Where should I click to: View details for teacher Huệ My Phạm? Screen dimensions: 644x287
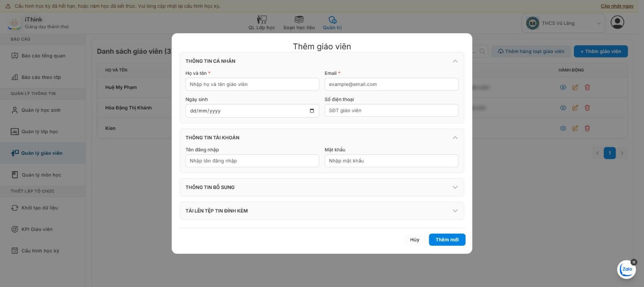(x=563, y=87)
